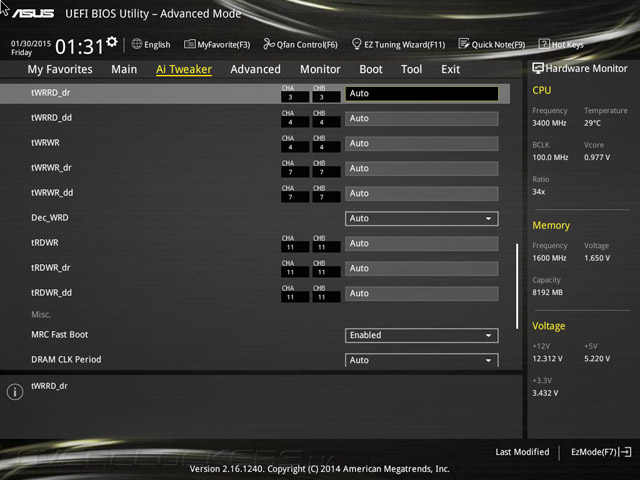Viewport: 640px width, 480px height.
Task: Click the Dec_WRD setting label
Action: click(50, 218)
